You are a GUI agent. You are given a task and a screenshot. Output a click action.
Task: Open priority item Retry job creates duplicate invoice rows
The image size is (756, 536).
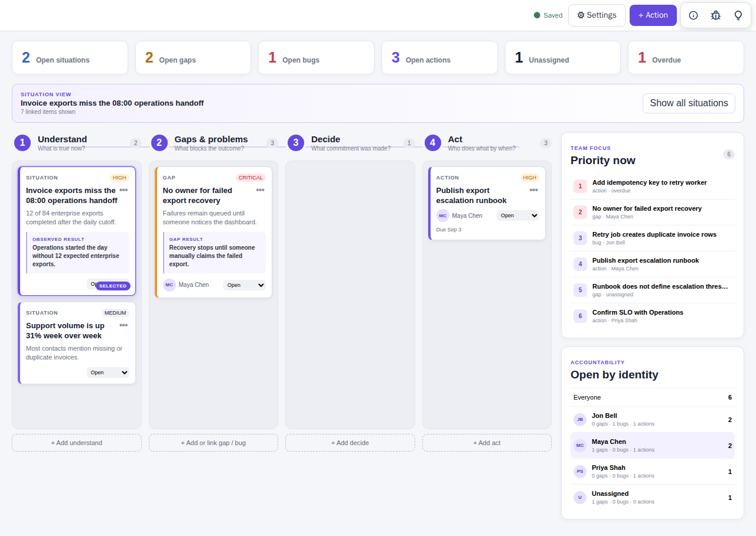click(653, 238)
